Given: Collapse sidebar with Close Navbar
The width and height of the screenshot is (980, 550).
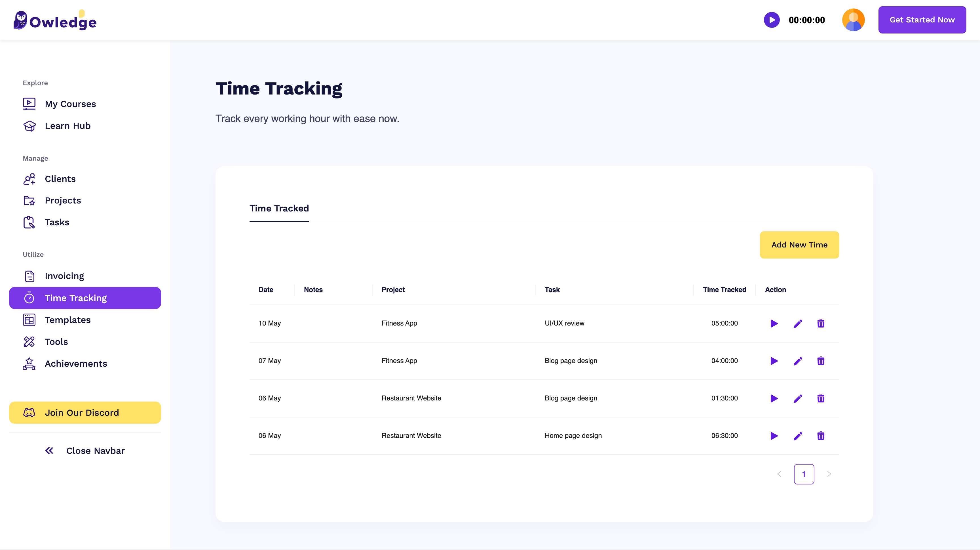Looking at the screenshot, I should (85, 451).
